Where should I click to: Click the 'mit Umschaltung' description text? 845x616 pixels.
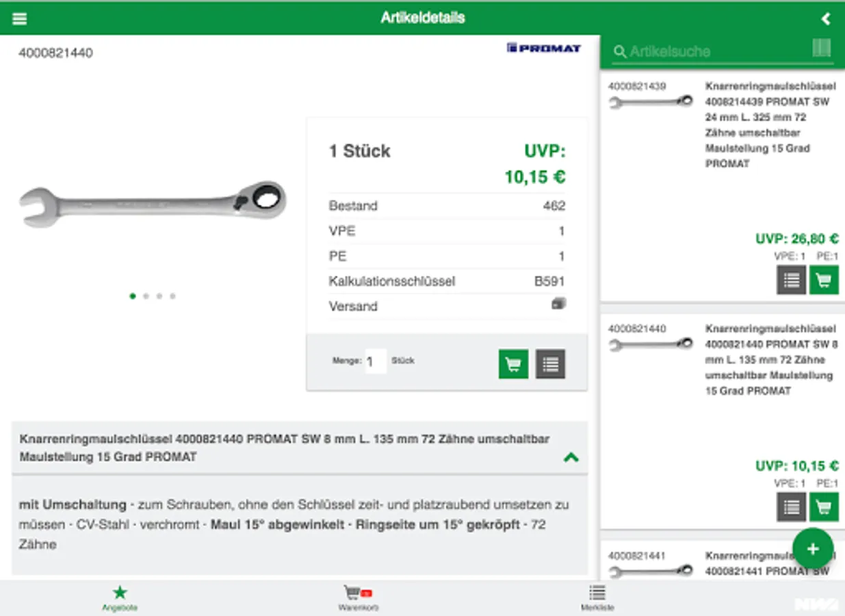click(73, 505)
